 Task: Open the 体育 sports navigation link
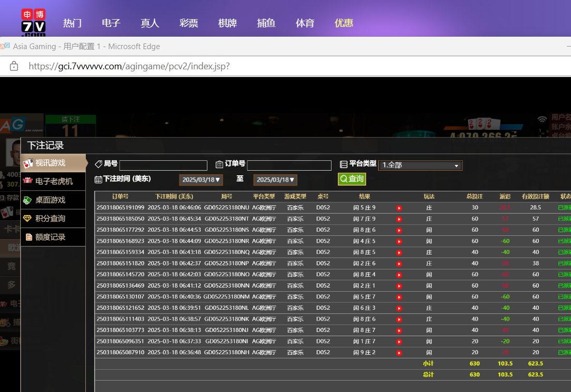pos(305,23)
